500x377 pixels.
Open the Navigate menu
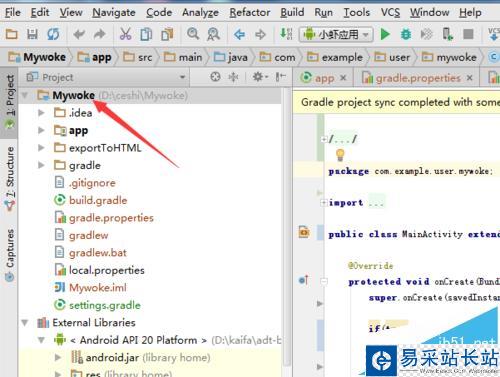[x=114, y=13]
